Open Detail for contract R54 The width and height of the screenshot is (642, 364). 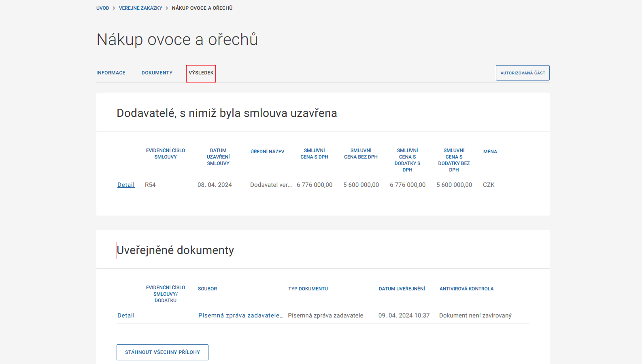point(126,185)
